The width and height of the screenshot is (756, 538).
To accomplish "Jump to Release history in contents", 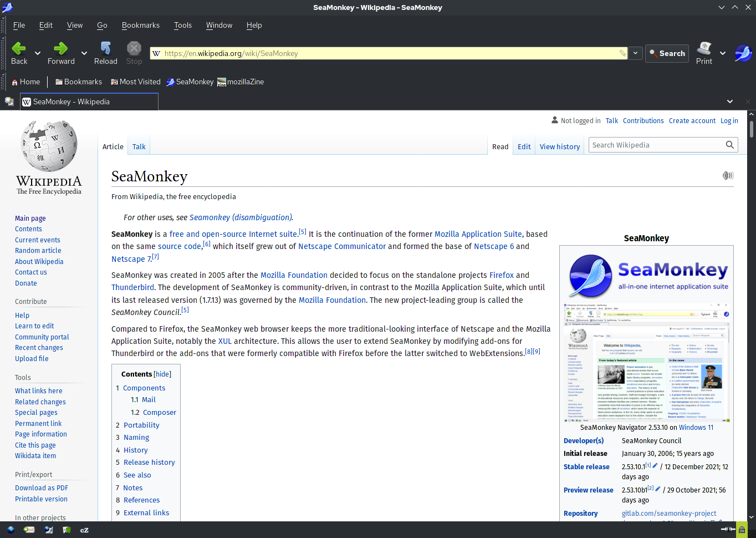I will click(x=149, y=462).
